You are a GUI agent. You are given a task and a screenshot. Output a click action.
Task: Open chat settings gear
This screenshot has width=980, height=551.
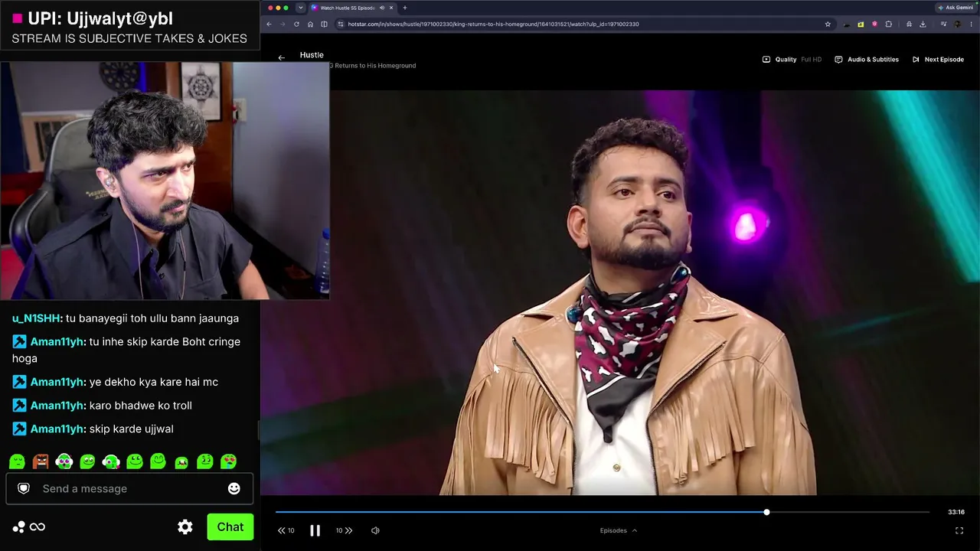(185, 527)
